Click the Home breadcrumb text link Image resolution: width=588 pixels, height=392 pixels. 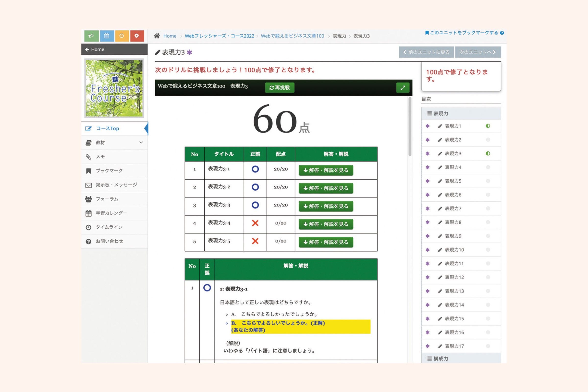pos(170,36)
